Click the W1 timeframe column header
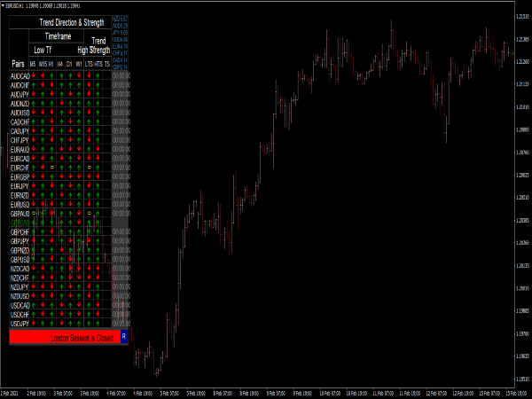The image size is (532, 399). pos(79,64)
